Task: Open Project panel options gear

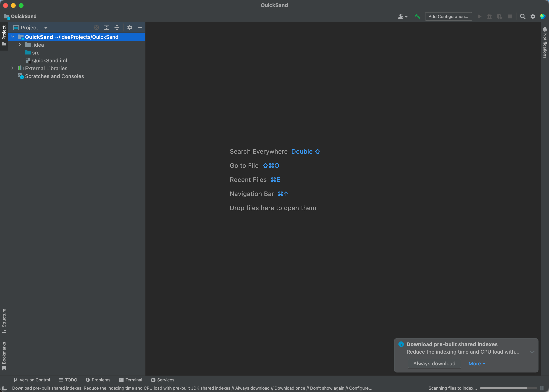Action: point(130,27)
